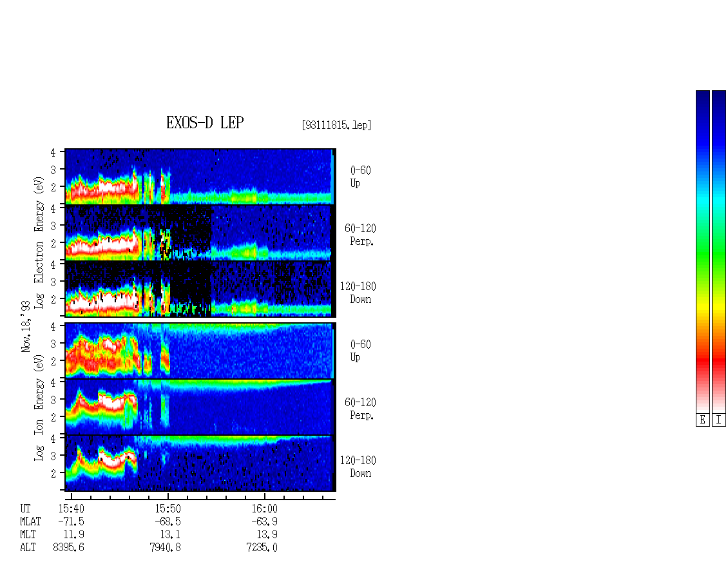Screen dimensions: 728x564
Task: Click the ion 60-120 Perp. spectrogram panel
Action: 200,407
